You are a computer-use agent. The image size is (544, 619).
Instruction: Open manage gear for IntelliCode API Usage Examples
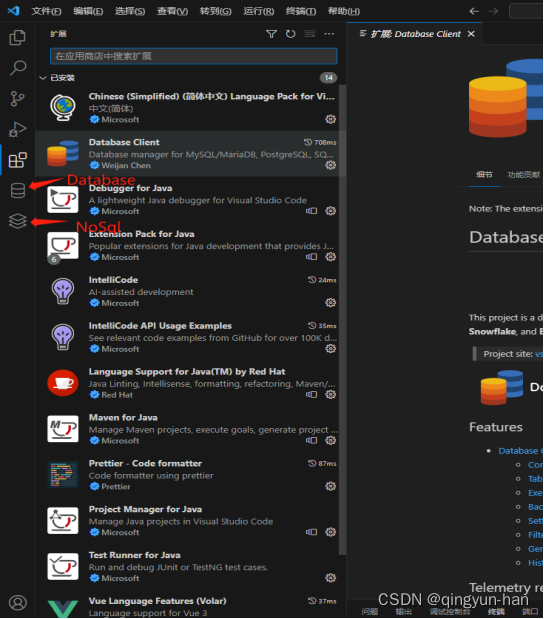coord(330,349)
